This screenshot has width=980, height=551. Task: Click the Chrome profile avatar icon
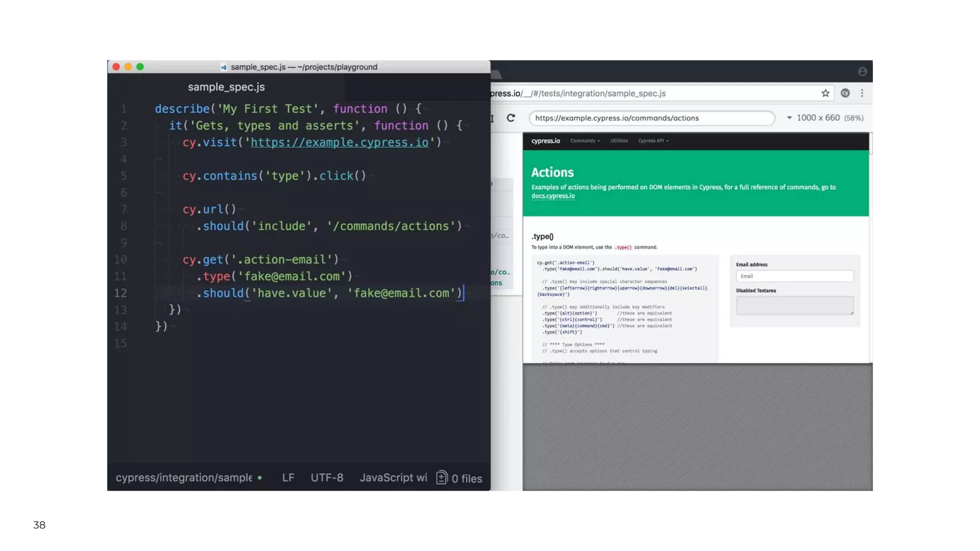862,71
